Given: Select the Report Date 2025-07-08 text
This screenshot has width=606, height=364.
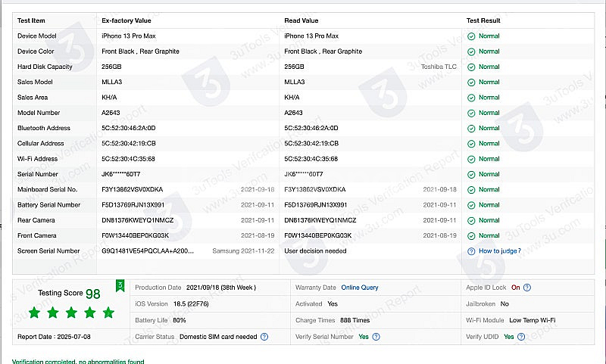Looking at the screenshot, I should click(x=54, y=337).
